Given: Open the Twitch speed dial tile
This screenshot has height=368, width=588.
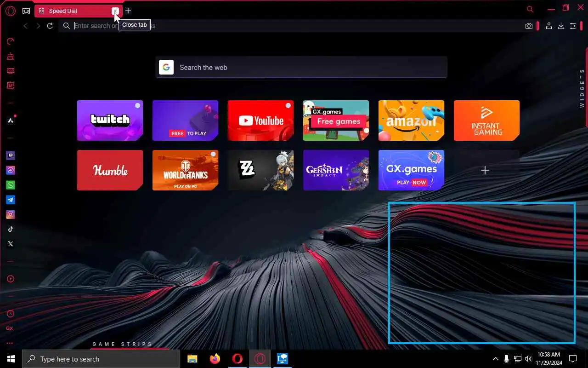Looking at the screenshot, I should click(x=110, y=121).
